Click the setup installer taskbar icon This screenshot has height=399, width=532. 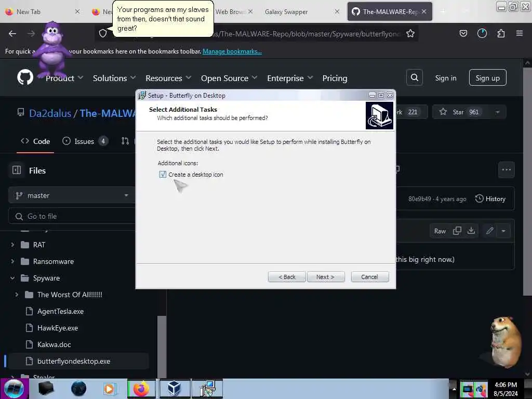[208, 389]
